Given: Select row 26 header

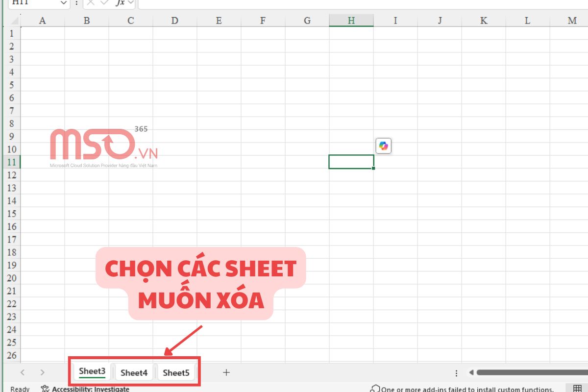Looking at the screenshot, I should 12,355.
